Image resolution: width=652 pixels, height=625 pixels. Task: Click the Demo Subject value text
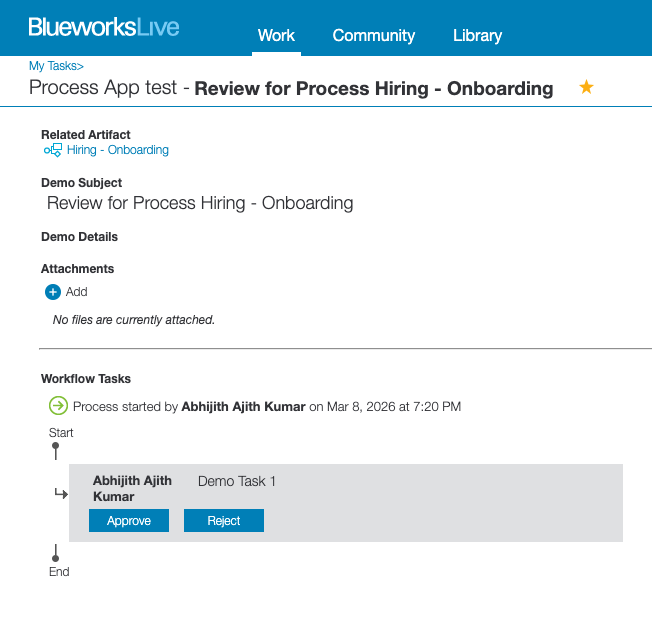click(200, 203)
